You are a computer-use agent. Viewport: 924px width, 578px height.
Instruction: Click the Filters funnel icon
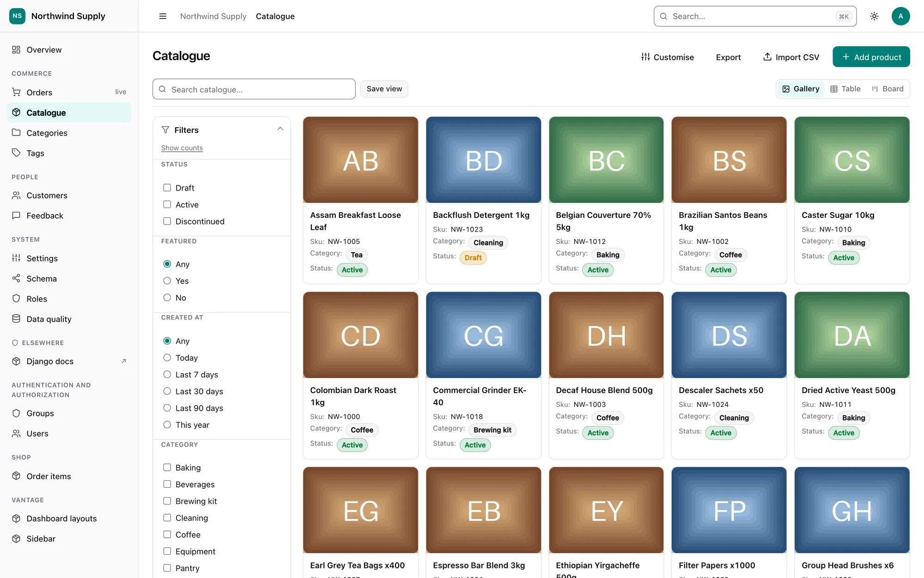tap(165, 130)
